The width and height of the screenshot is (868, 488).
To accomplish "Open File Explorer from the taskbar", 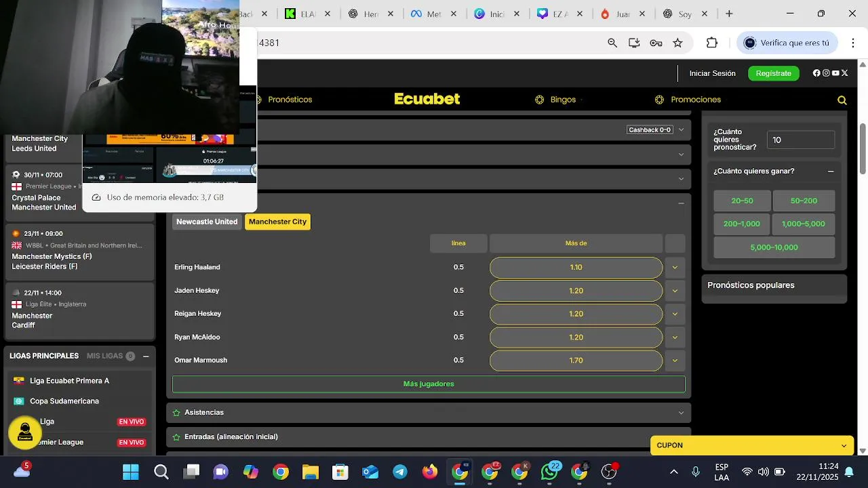I will coord(310,472).
